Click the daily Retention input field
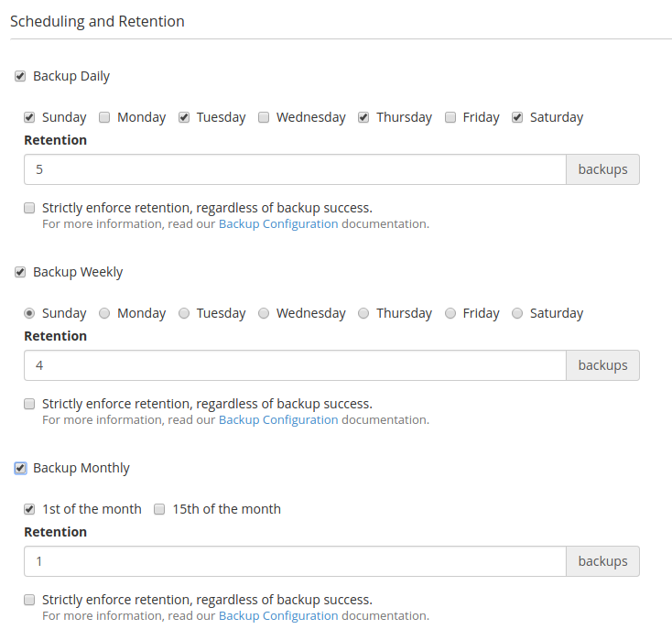Viewport: 672px width, 640px height. pos(295,169)
